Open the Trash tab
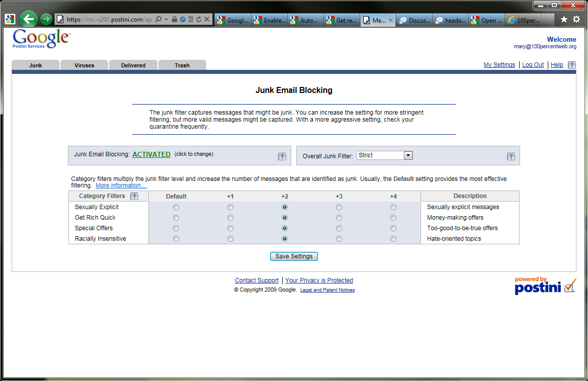 (x=182, y=65)
